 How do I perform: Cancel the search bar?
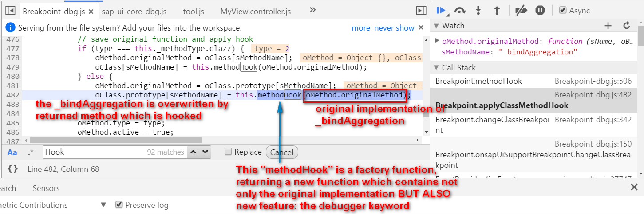coord(282,152)
